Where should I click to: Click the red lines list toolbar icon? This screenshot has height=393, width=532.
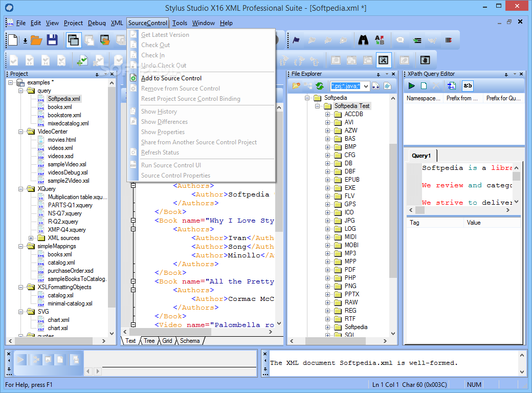[x=449, y=40]
